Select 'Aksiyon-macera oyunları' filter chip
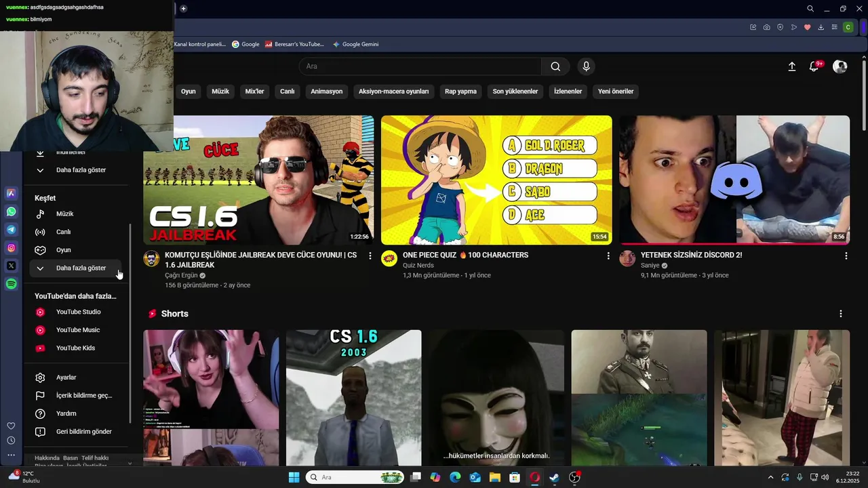 394,91
